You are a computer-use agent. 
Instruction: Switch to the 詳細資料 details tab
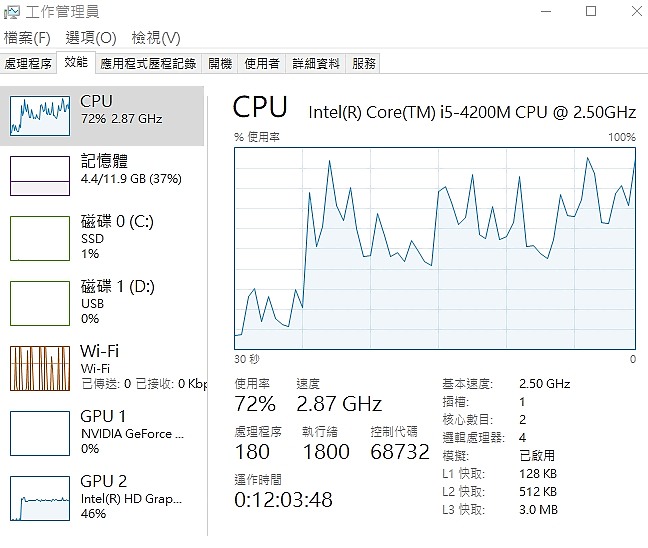(x=315, y=63)
